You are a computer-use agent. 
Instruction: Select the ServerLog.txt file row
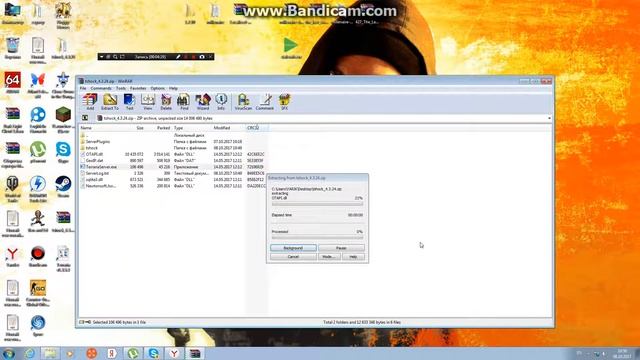(173, 173)
